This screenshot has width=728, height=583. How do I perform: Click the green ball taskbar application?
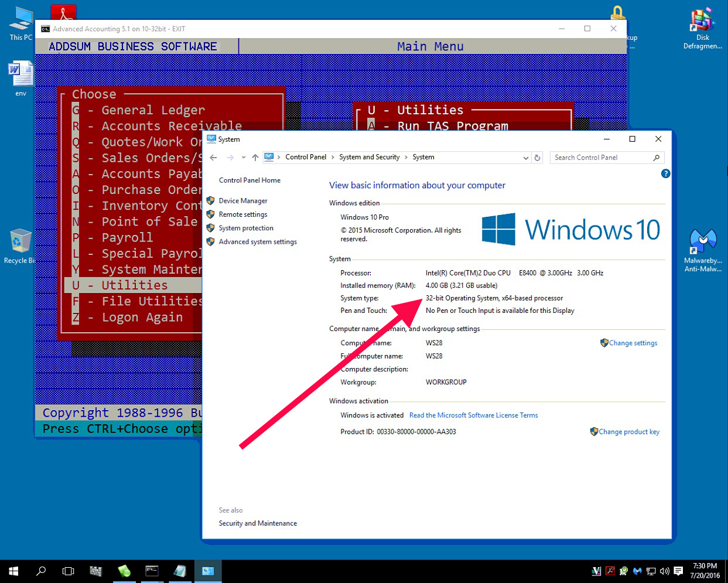[124, 571]
